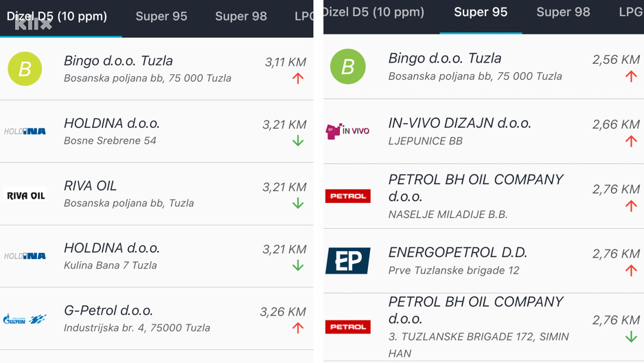
Task: Click the Bingo logo in left panel
Action: coord(25,69)
